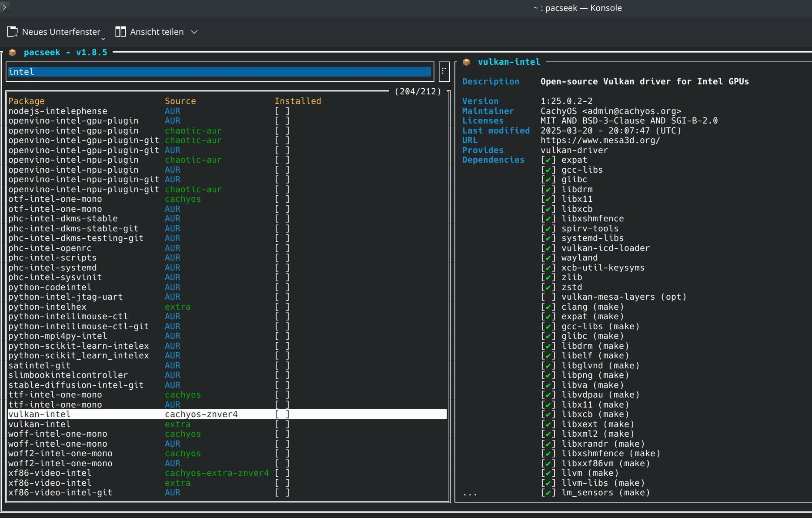812x518 pixels.
Task: Click the split view icon beside Ansicht teilen
Action: [x=120, y=32]
